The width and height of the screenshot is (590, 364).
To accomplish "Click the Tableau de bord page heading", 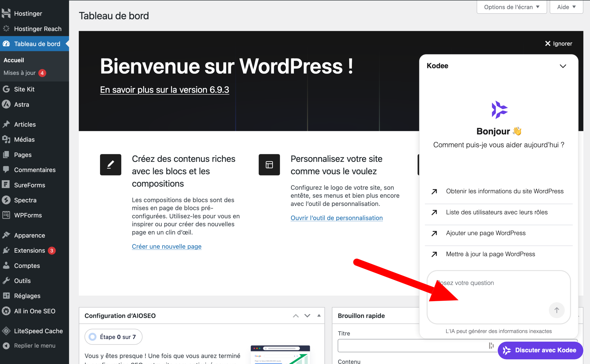I will (x=114, y=16).
